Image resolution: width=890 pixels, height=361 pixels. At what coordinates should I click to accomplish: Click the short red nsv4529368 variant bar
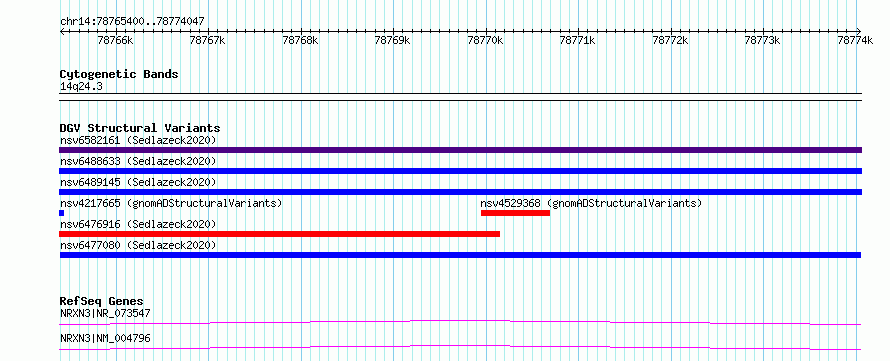515,213
